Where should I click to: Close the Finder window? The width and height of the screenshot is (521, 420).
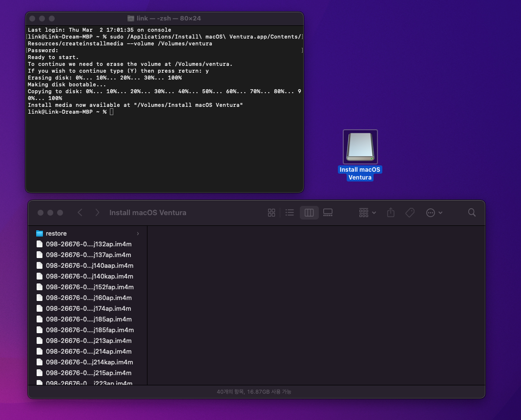(41, 213)
